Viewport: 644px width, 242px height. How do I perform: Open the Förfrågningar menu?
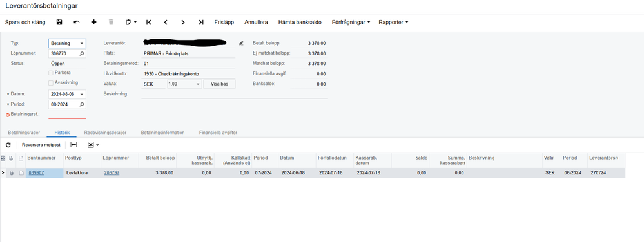pos(351,22)
